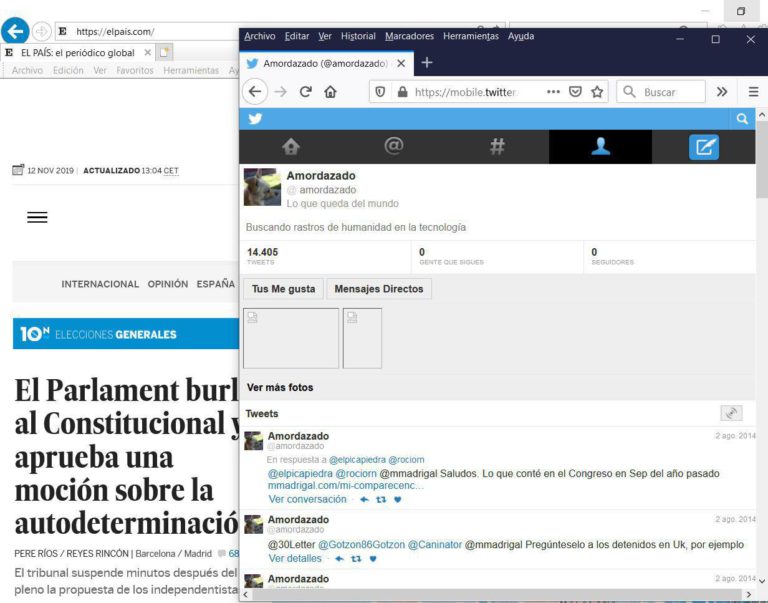Expand toolbar overflow chevron in Firefox
Viewport: 768px width, 603px height.
point(722,92)
